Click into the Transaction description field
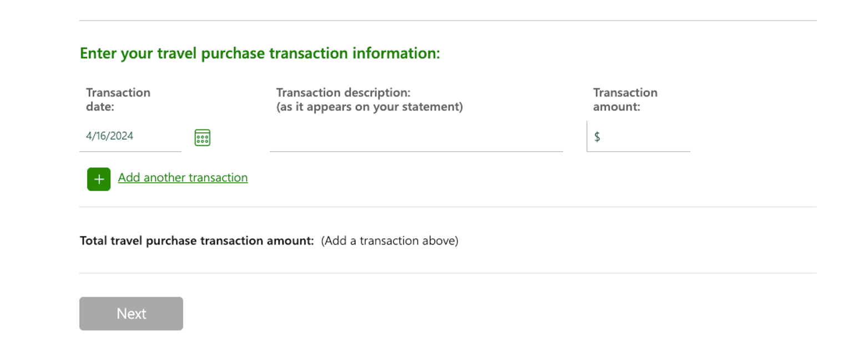Viewport: 868px width, 339px height. (x=416, y=138)
